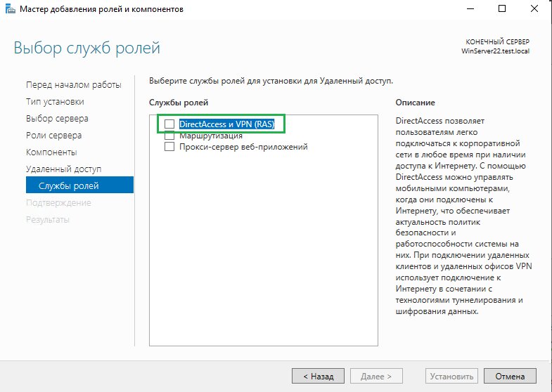This screenshot has width=552, height=392.
Task: Click the Подтверждение step in sidebar
Action: coord(58,203)
